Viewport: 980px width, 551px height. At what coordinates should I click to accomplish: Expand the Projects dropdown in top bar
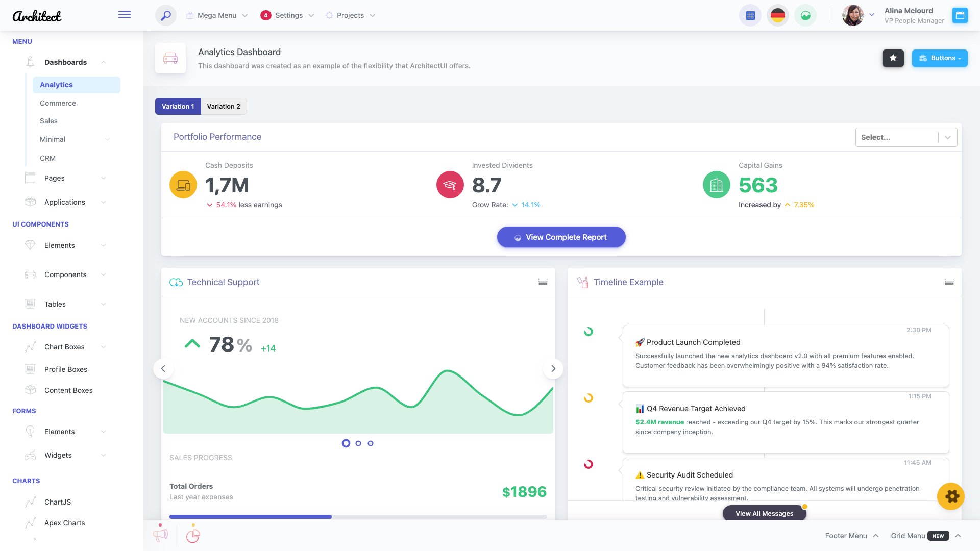coord(350,15)
